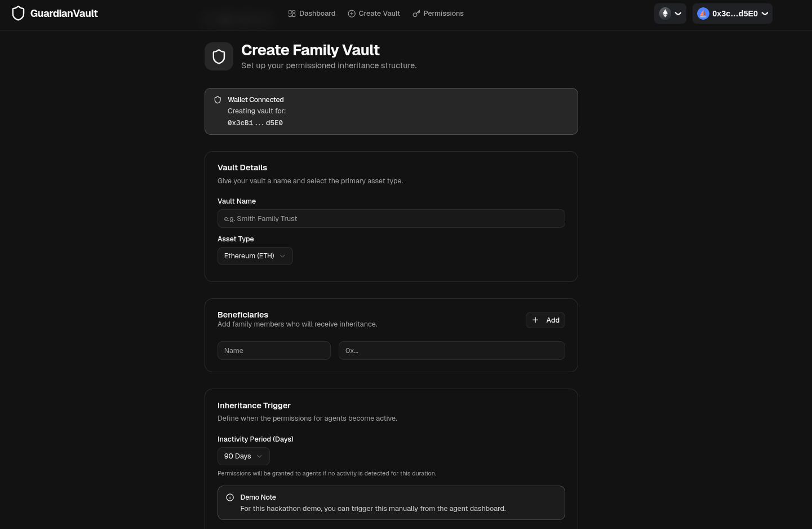This screenshot has width=812, height=529.
Task: Click the Wallet Connected shield icon
Action: (x=218, y=100)
